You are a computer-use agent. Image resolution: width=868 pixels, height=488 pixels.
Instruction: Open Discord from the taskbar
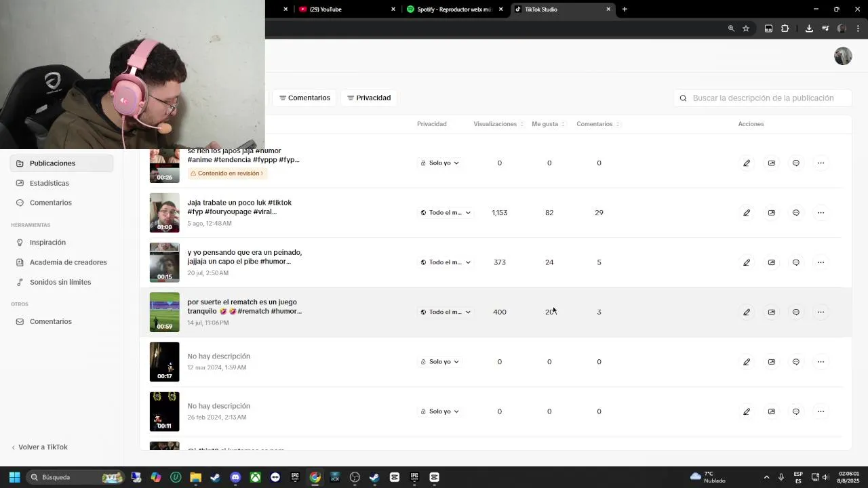tap(235, 477)
